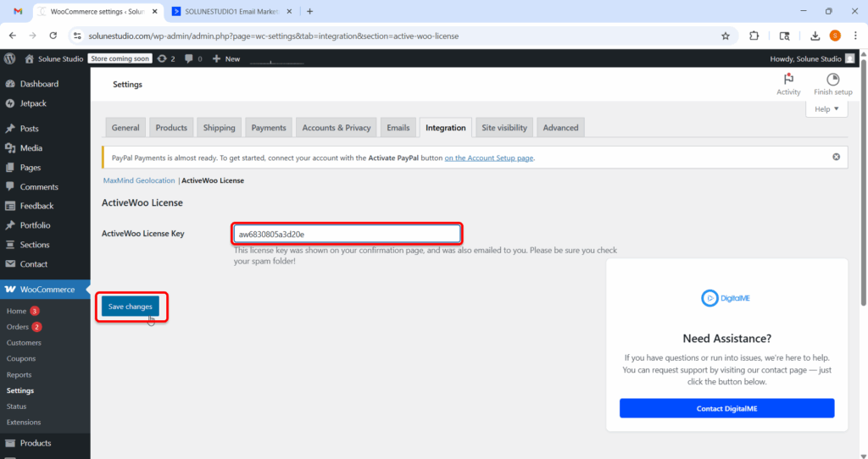Switch to the Payments settings tab
The image size is (868, 459).
coord(269,127)
